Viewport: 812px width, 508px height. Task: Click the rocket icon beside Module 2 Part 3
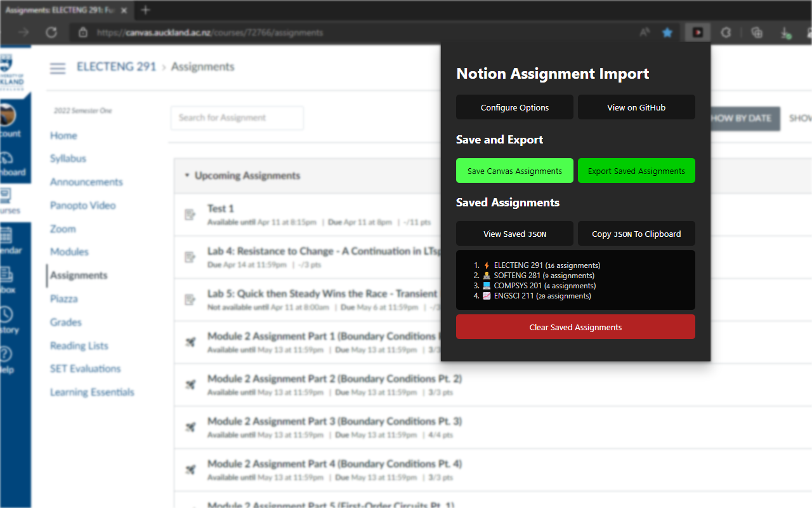190,427
